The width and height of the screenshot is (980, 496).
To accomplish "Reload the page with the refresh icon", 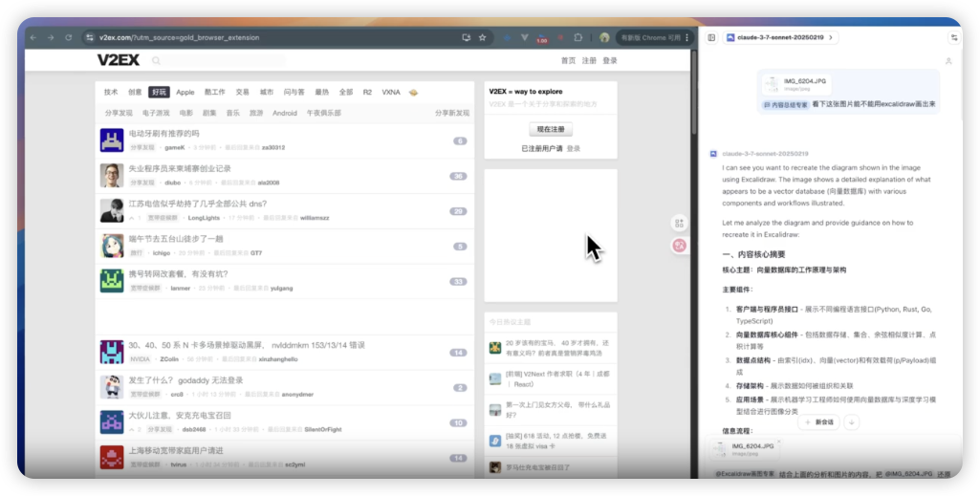I will pos(68,37).
